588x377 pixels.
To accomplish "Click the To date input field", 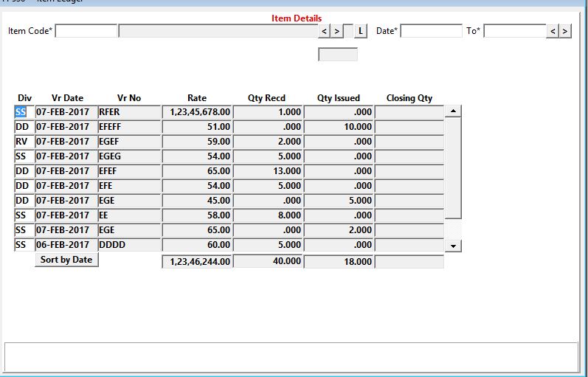I will coord(514,31).
